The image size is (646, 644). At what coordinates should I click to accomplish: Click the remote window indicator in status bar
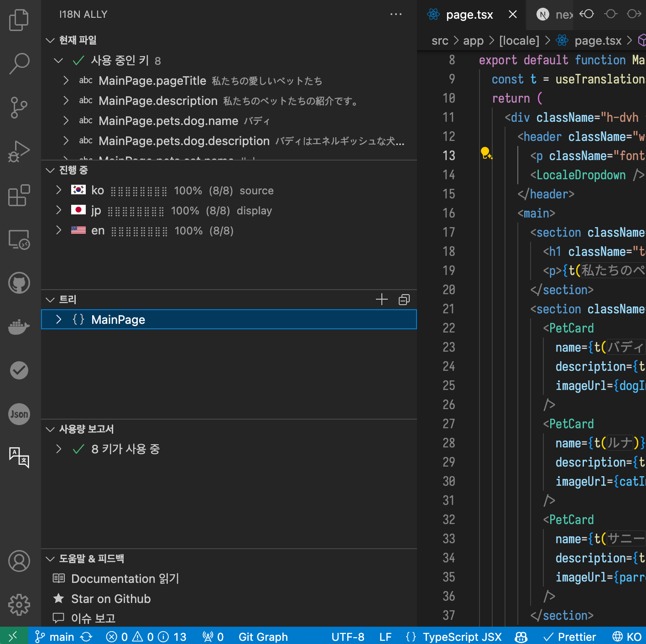pyautogui.click(x=14, y=636)
